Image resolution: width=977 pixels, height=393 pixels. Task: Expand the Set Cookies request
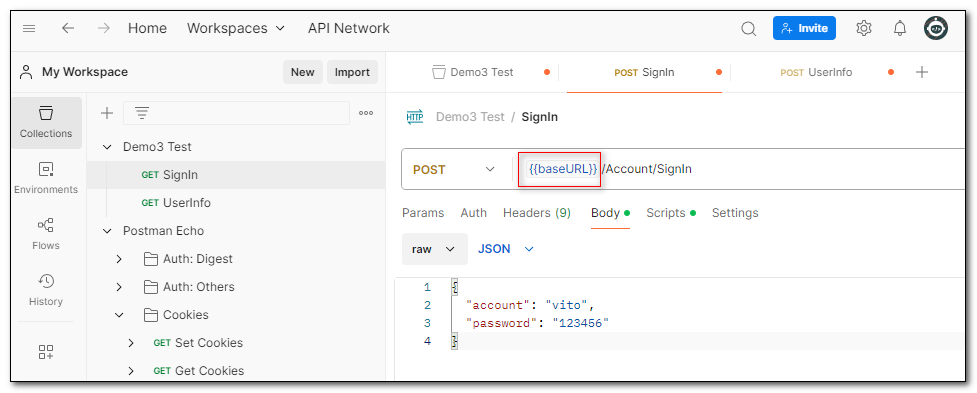click(130, 343)
